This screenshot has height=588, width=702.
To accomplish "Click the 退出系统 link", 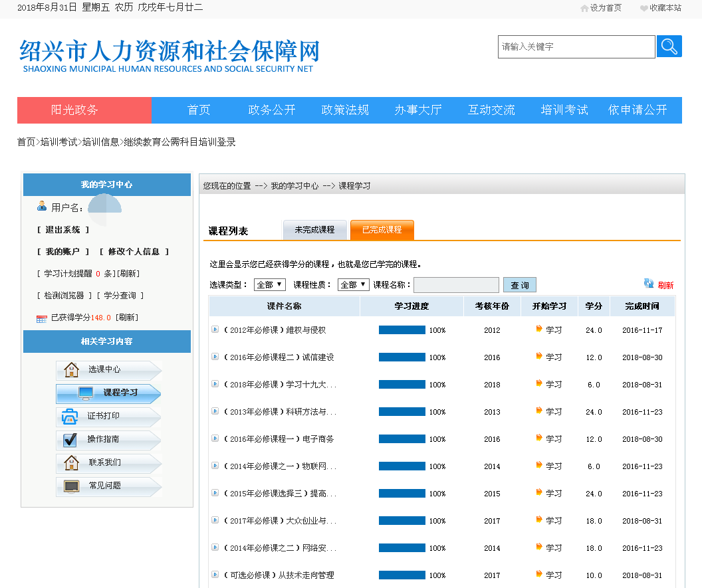I will 63,230.
